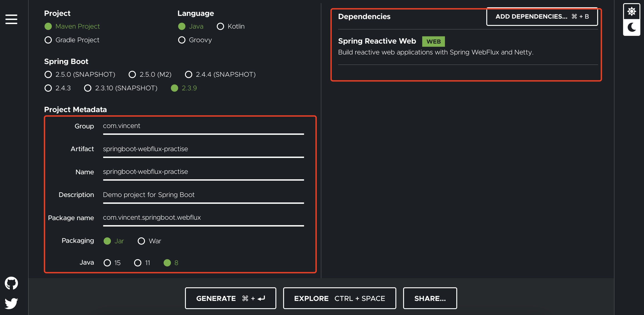Click the Name input field
644x315 pixels.
[203, 172]
